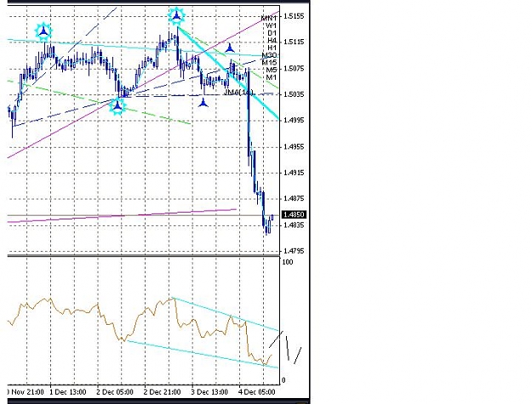
Task: Select the M1 timeframe label
Action: 271,77
